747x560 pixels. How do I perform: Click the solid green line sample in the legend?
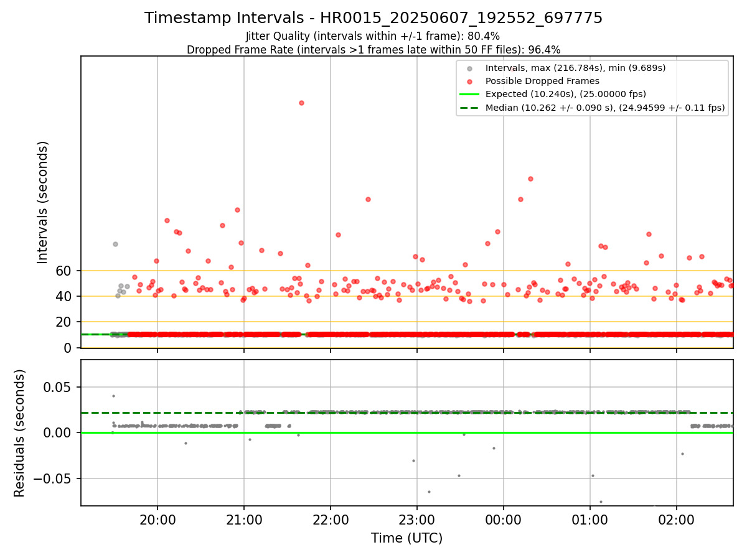(x=469, y=95)
